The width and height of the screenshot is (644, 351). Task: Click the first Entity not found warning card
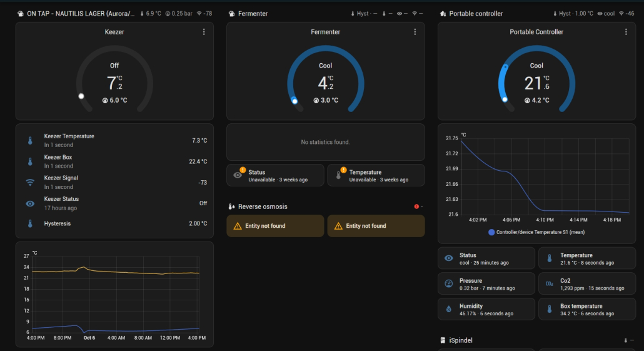(275, 226)
